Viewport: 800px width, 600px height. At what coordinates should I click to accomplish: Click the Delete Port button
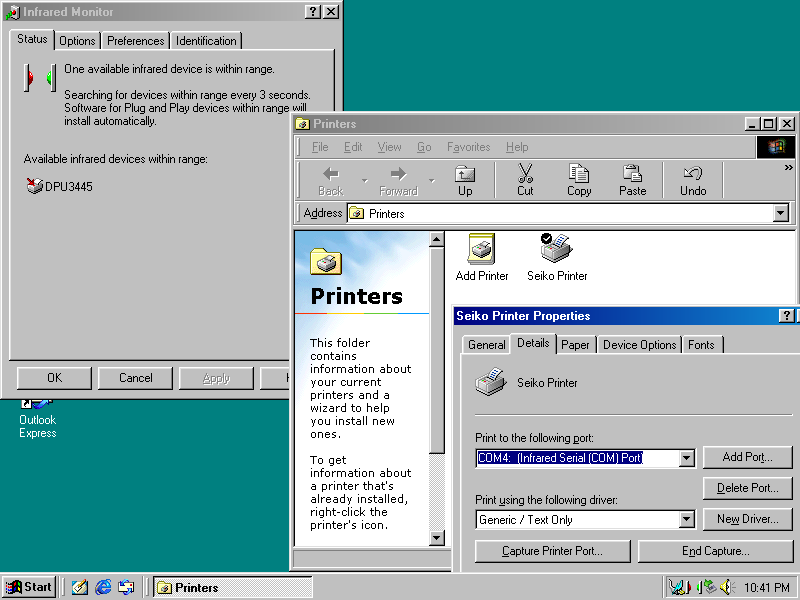(747, 488)
